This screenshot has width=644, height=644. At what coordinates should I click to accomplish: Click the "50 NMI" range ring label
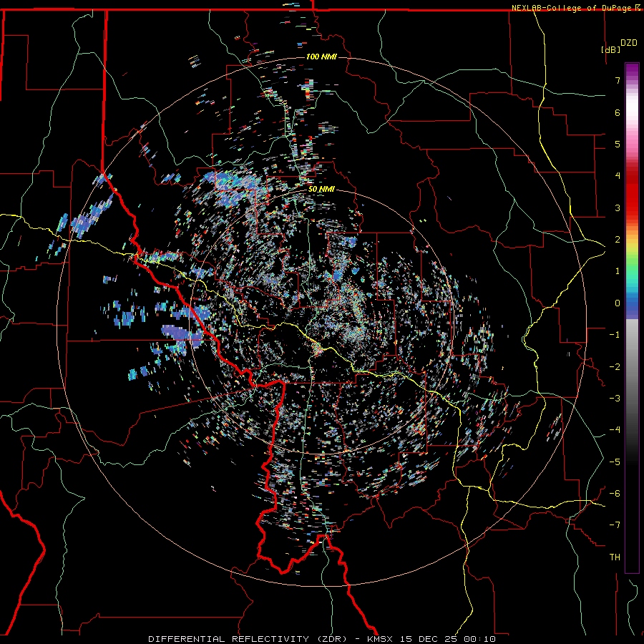point(321,190)
